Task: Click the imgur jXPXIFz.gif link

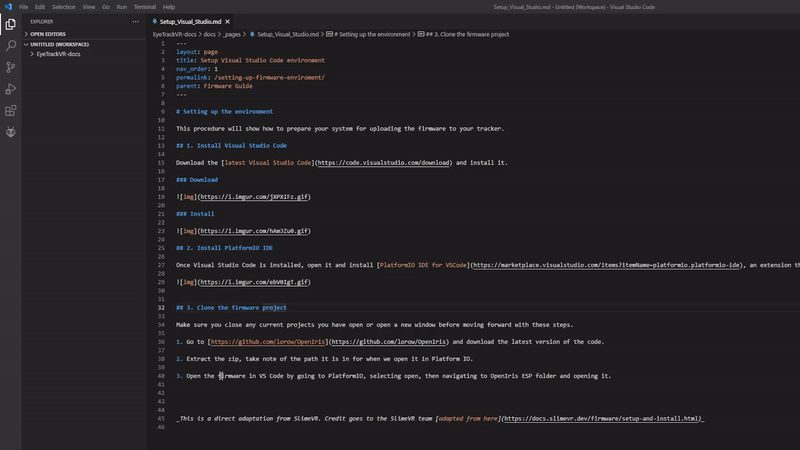Action: [x=254, y=197]
